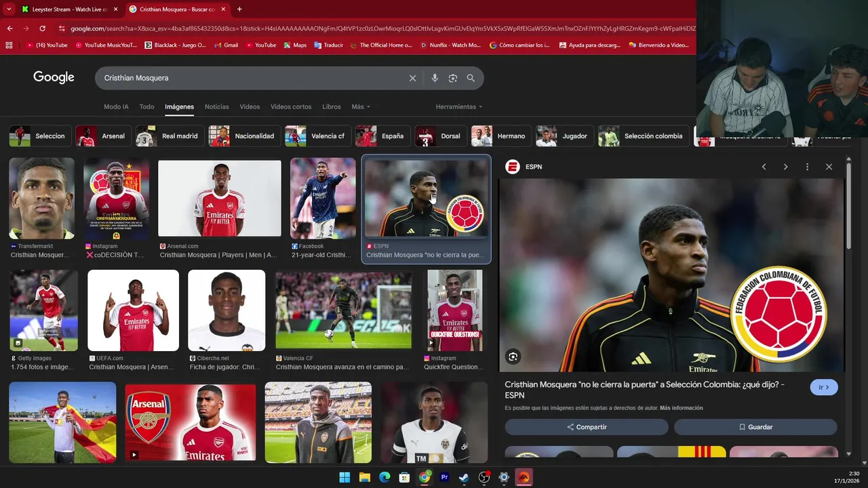This screenshot has width=868, height=488.
Task: Filter images by the Nacionalidad chip
Action: [244, 136]
